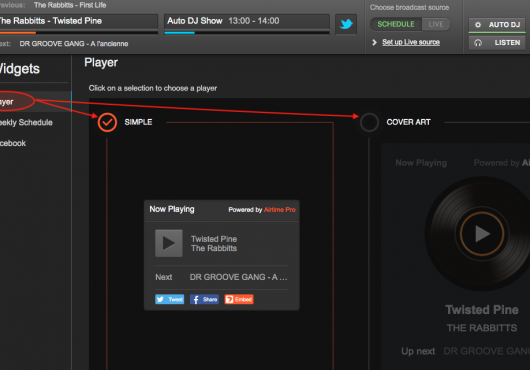Image resolution: width=530 pixels, height=370 pixels.
Task: Click 'DR GROOVE GANG - A ...' next row in simple player
Action: (x=221, y=277)
